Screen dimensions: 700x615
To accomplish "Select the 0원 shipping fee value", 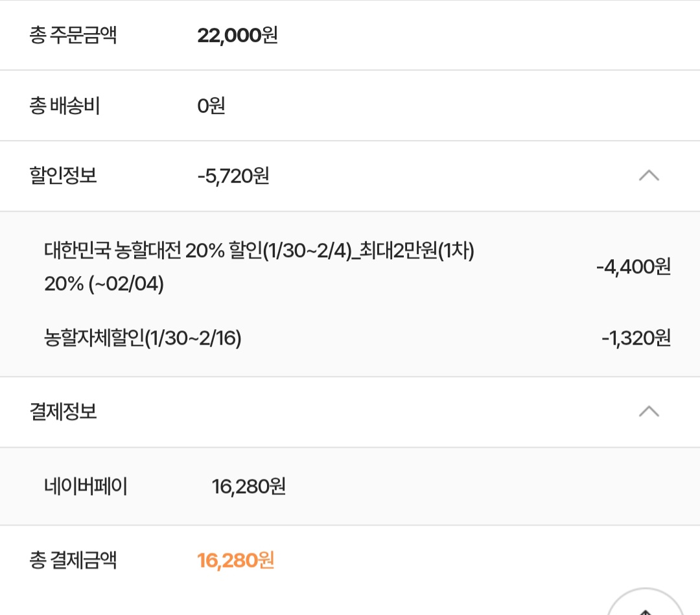I will (x=211, y=106).
